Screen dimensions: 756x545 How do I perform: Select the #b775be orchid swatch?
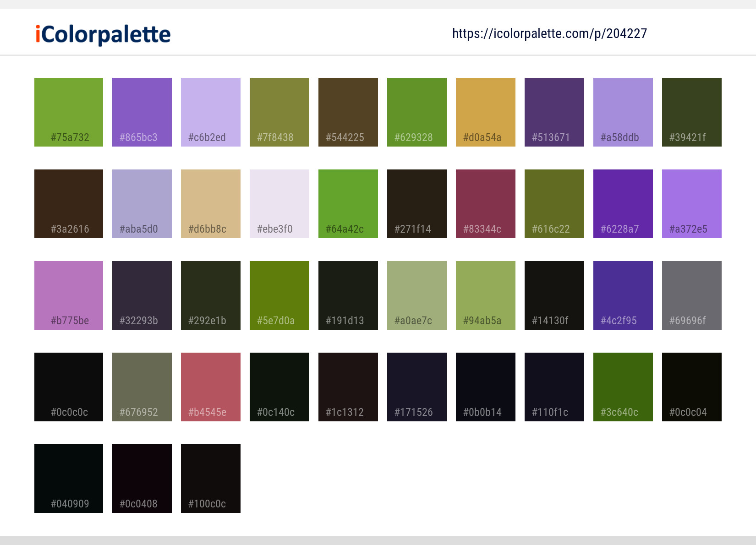click(68, 295)
